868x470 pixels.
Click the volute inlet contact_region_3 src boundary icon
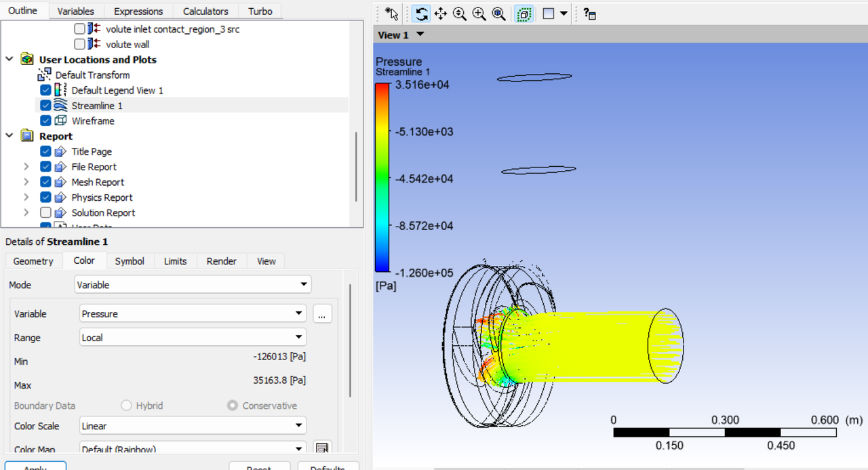[x=94, y=29]
